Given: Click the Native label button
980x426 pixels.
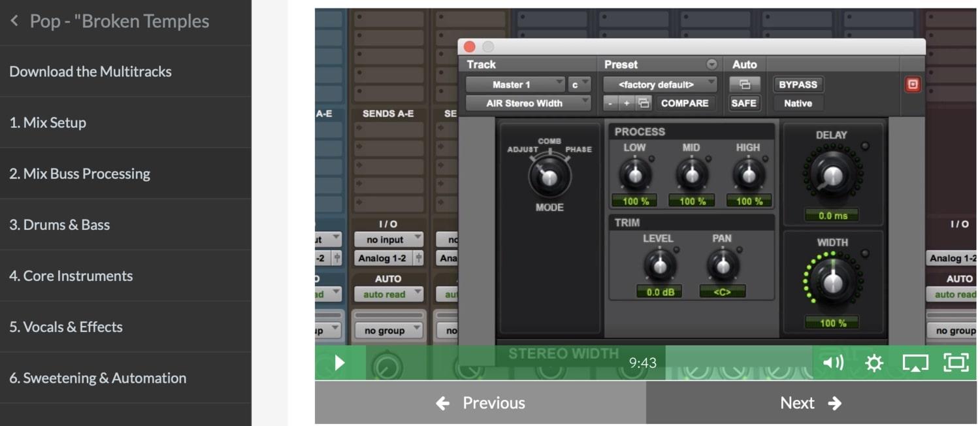Looking at the screenshot, I should pos(798,103).
